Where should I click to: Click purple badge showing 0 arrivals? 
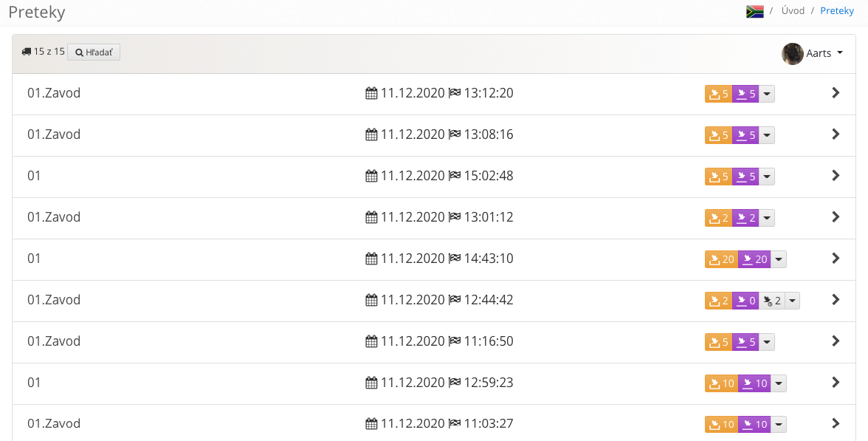745,301
